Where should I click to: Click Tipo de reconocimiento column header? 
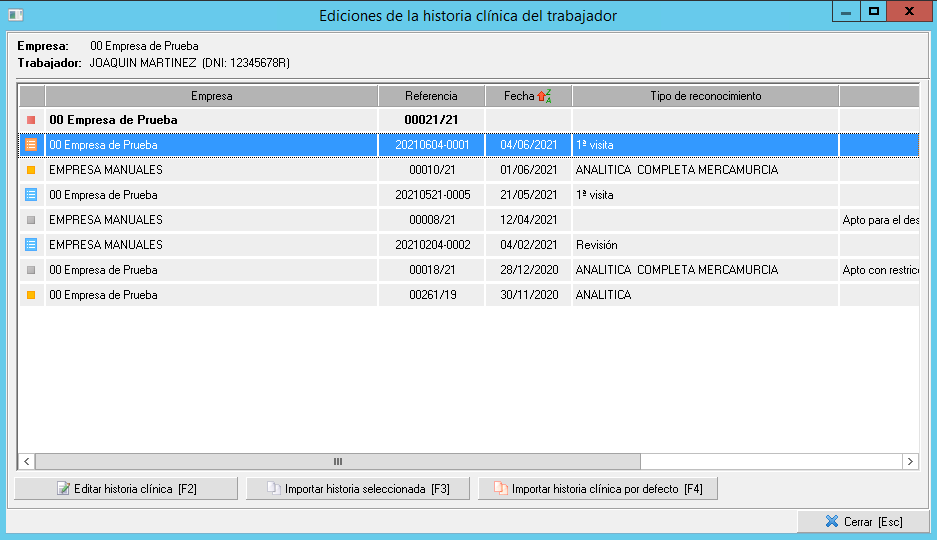click(705, 96)
